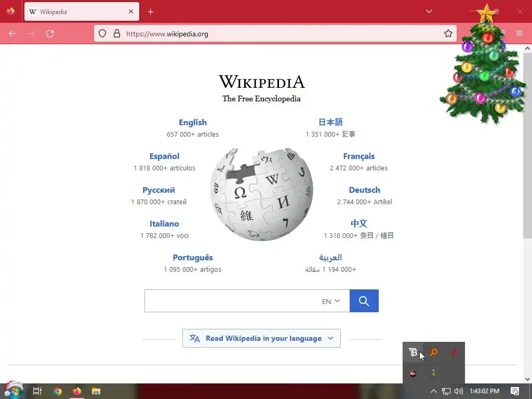The height and width of the screenshot is (399, 532).
Task: Click the TB tray icon in overflow popup
Action: [413, 353]
